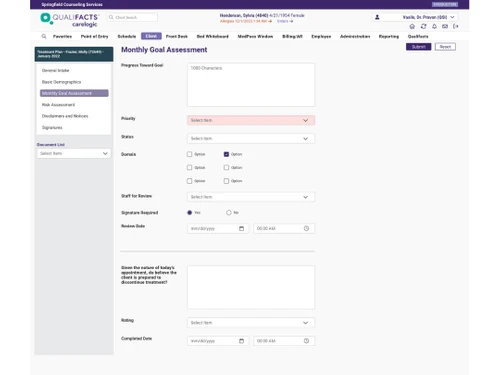
Task: Click the Orders arrow icon
Action: (291, 21)
